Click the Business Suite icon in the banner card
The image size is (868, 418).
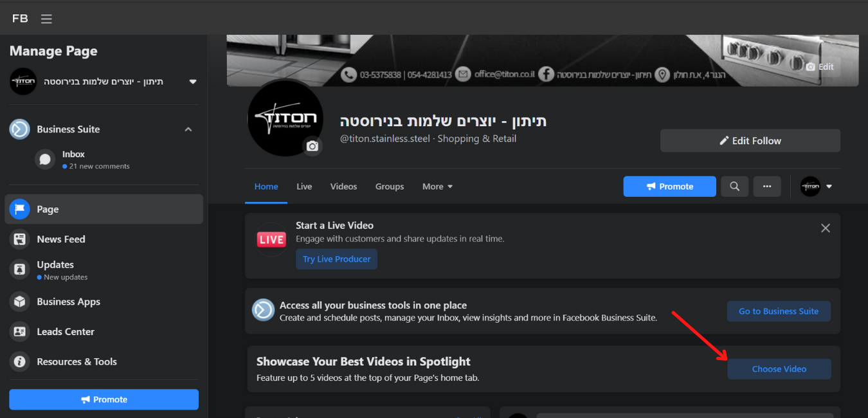pyautogui.click(x=263, y=310)
